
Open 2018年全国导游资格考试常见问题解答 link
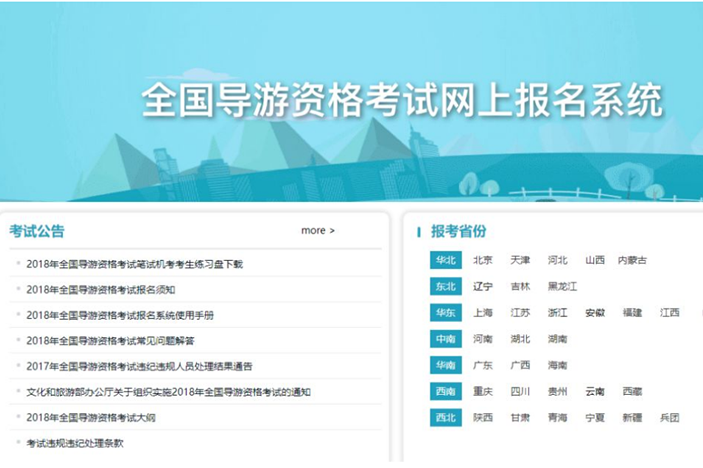[x=110, y=341]
